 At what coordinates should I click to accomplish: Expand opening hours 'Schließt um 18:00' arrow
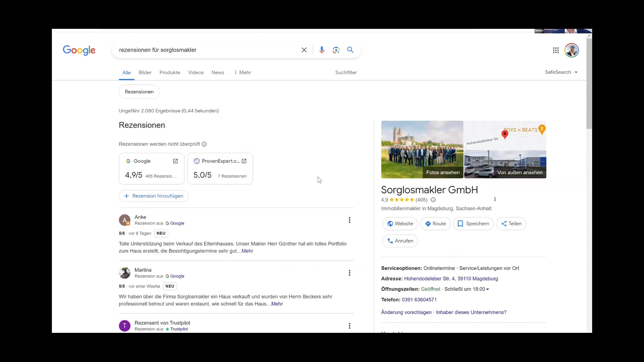click(487, 289)
